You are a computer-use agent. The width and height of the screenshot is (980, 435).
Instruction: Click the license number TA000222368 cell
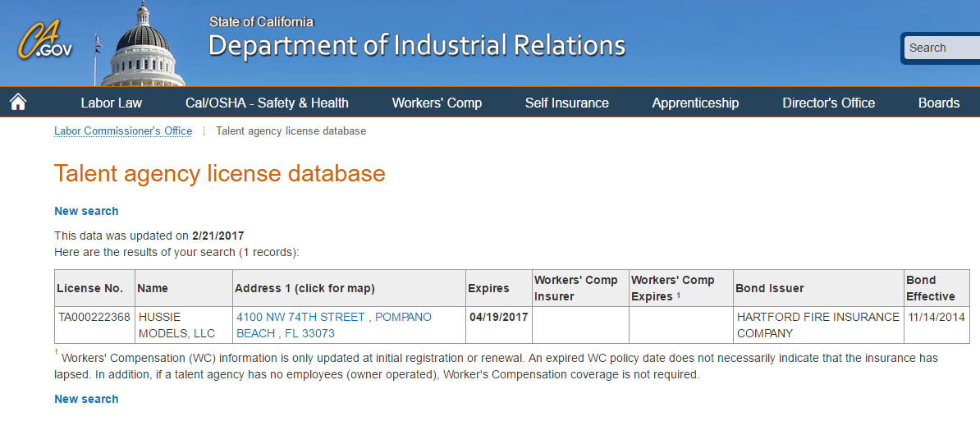[94, 317]
